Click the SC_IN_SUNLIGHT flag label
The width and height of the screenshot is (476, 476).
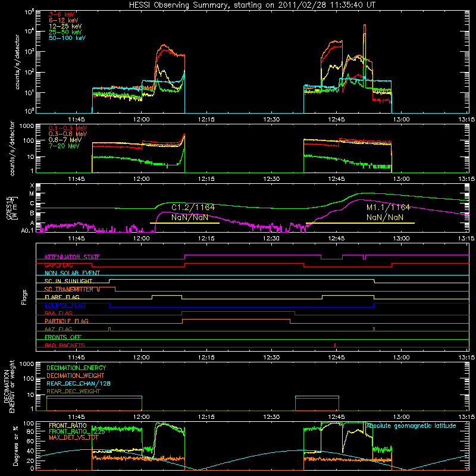[68, 281]
